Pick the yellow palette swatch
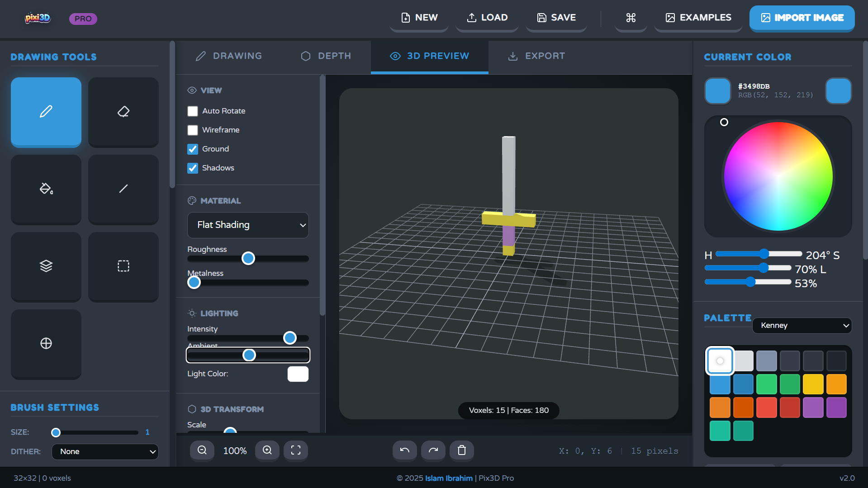This screenshot has width=868, height=488. pos(813,384)
